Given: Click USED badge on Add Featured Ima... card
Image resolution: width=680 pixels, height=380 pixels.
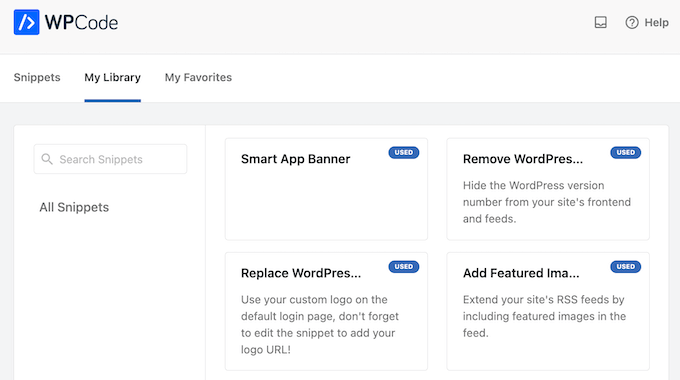Looking at the screenshot, I should pos(625,267).
